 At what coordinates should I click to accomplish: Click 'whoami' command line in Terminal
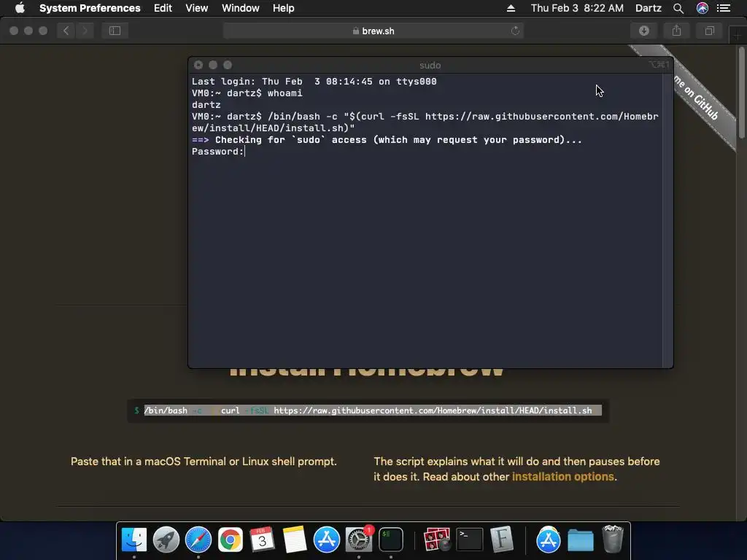pyautogui.click(x=247, y=93)
